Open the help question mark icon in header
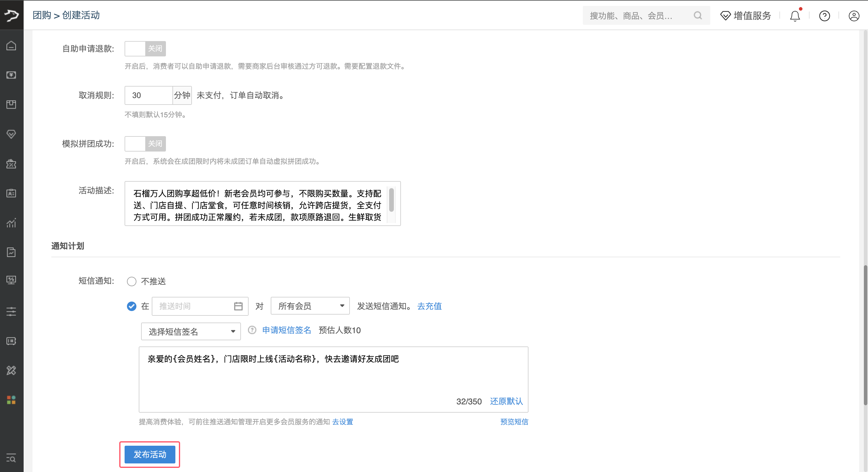The height and width of the screenshot is (472, 868). pos(825,16)
